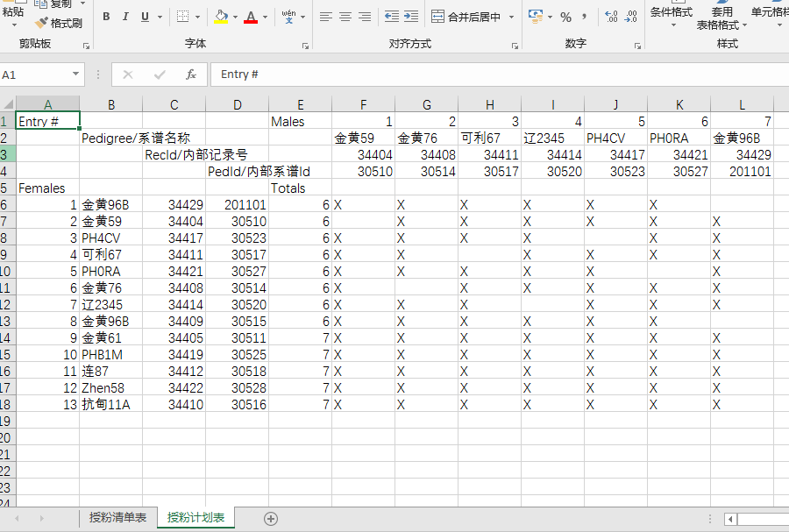Open underline style dropdown arrow
The height and width of the screenshot is (532, 789).
click(160, 18)
